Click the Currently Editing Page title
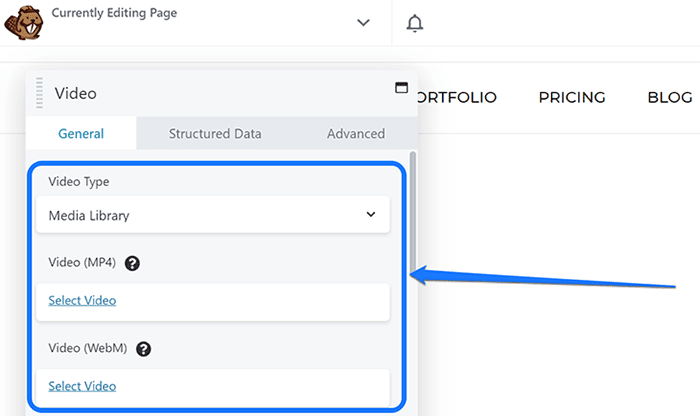Image resolution: width=700 pixels, height=416 pixels. point(113,14)
